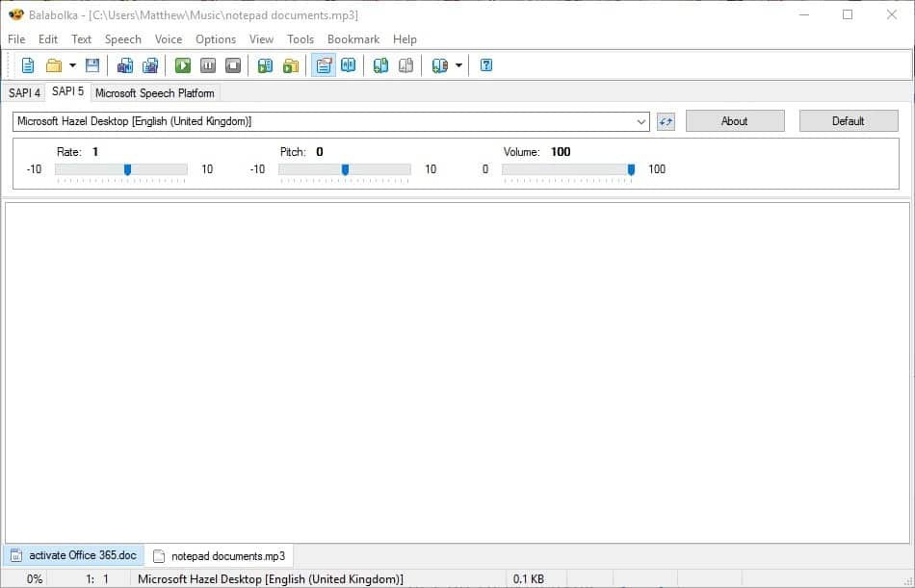Click the blue open book icon next to the clipboard icon
The image size is (915, 588).
coord(349,65)
